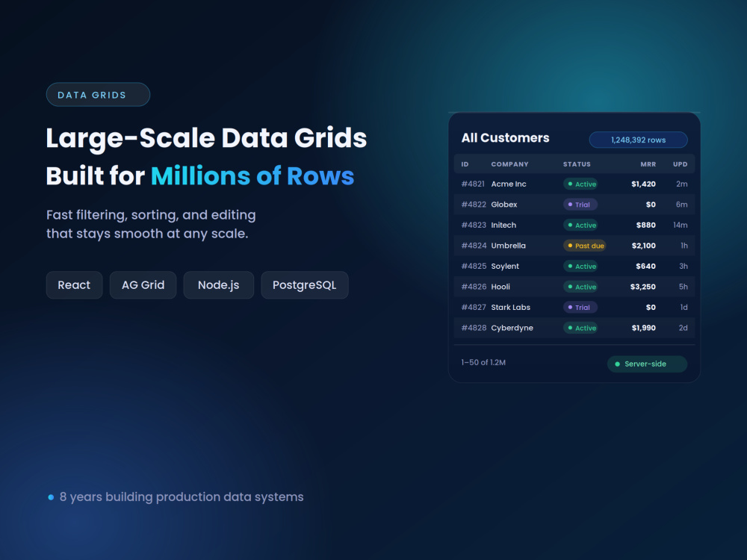Click the 1d updated cell
Viewport: 747px width, 560px height.
(x=684, y=307)
